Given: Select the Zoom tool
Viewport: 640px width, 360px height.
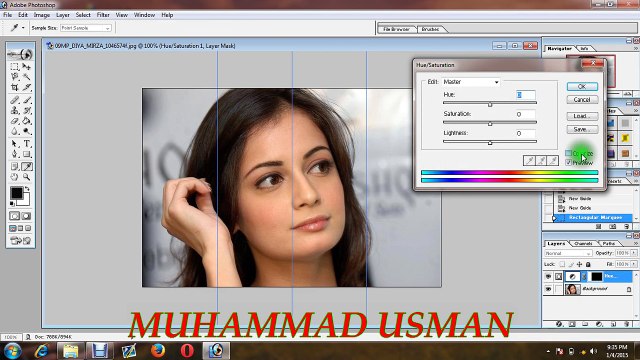Looking at the screenshot, I should click(x=27, y=177).
